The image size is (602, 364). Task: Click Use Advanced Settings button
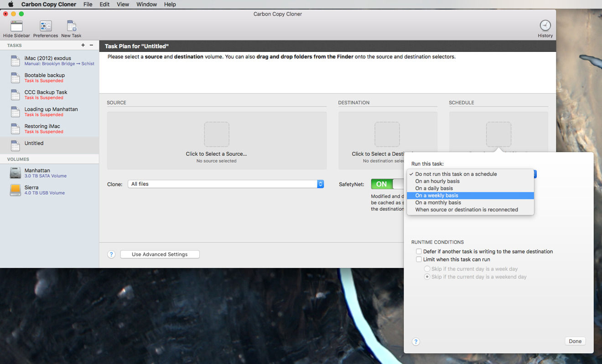[x=160, y=254]
